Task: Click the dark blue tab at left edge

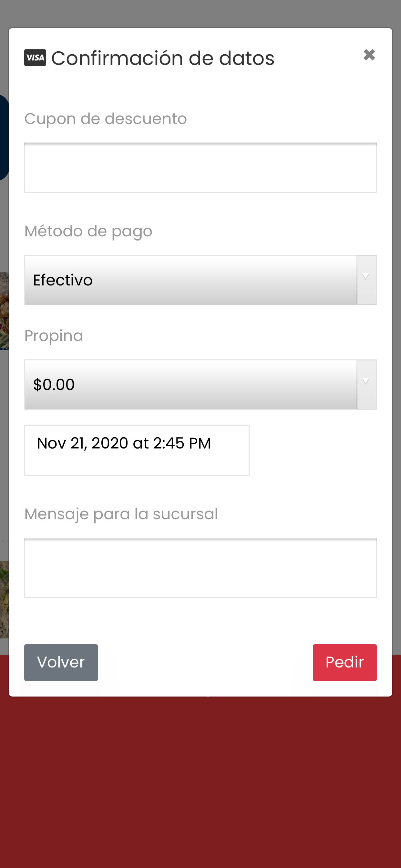Action: (x=4, y=138)
